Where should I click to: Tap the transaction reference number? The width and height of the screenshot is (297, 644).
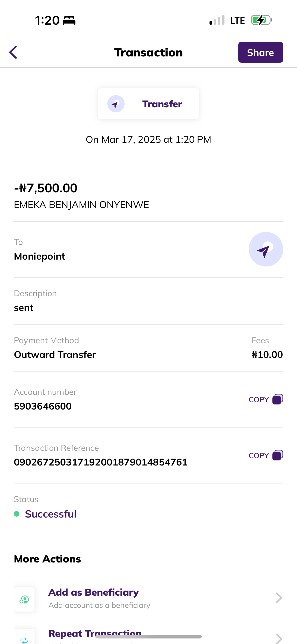tap(101, 462)
